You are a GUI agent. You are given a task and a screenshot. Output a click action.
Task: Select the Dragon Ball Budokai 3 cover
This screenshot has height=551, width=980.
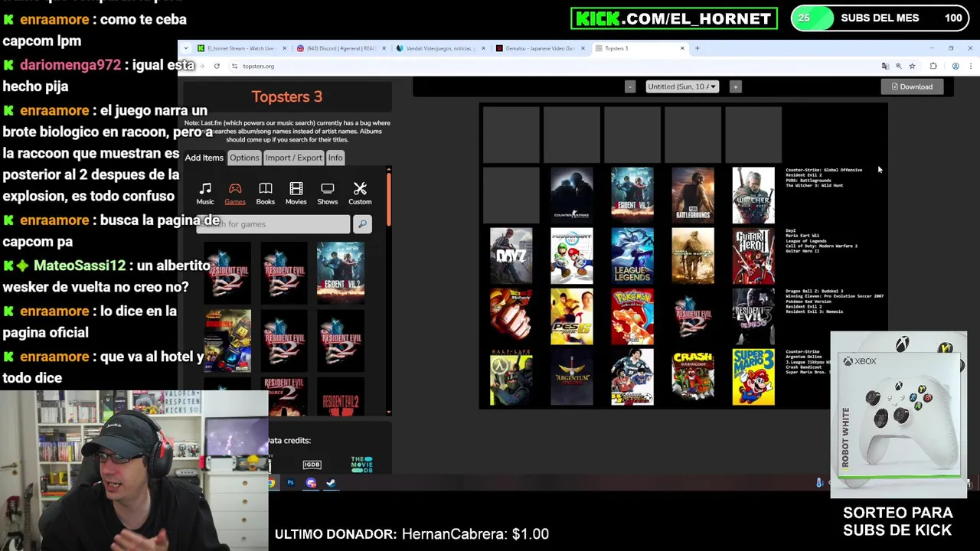(511, 316)
